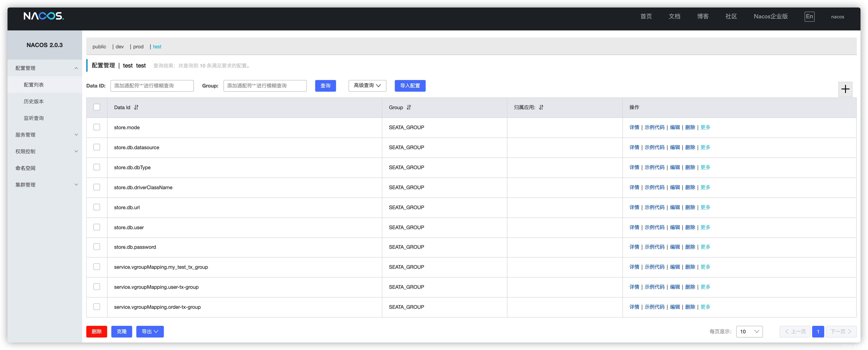Viewport: 868px width, 350px height.
Task: Check the store.db.user row checkbox
Action: (x=97, y=227)
